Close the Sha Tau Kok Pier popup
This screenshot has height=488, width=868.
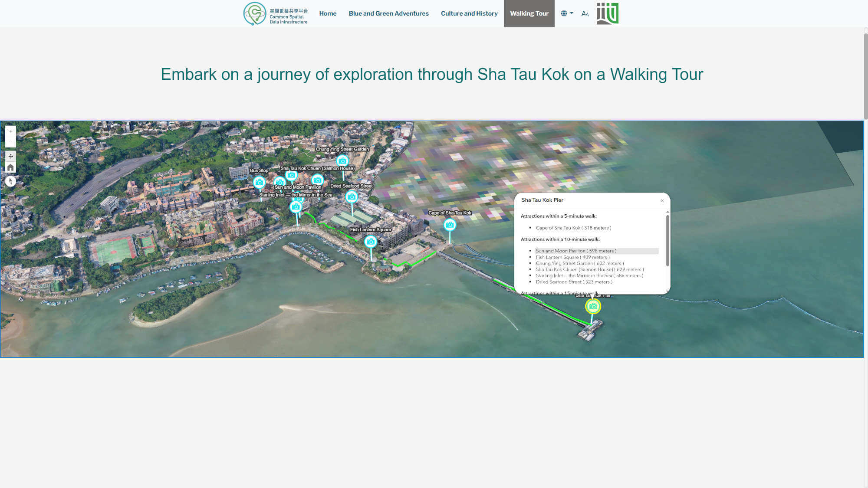pyautogui.click(x=662, y=200)
